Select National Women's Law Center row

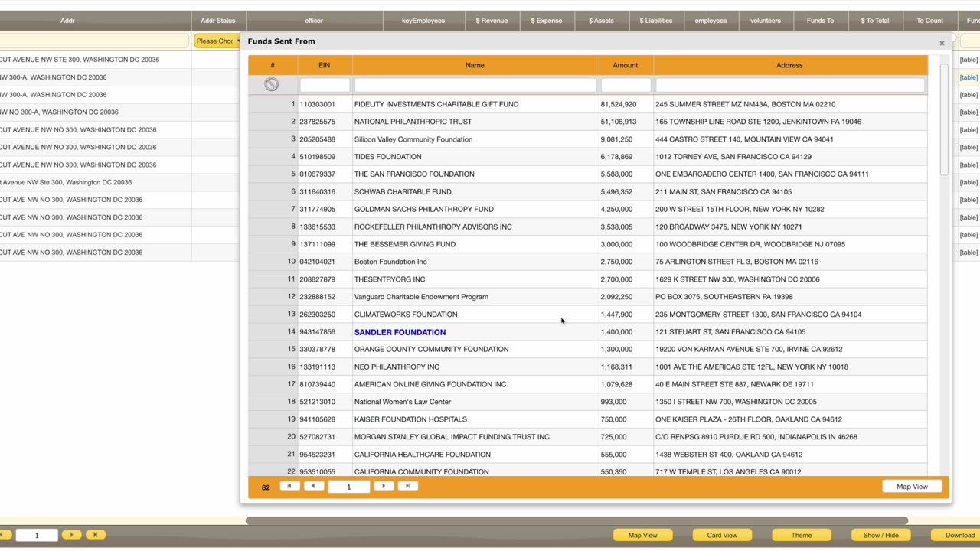[588, 402]
